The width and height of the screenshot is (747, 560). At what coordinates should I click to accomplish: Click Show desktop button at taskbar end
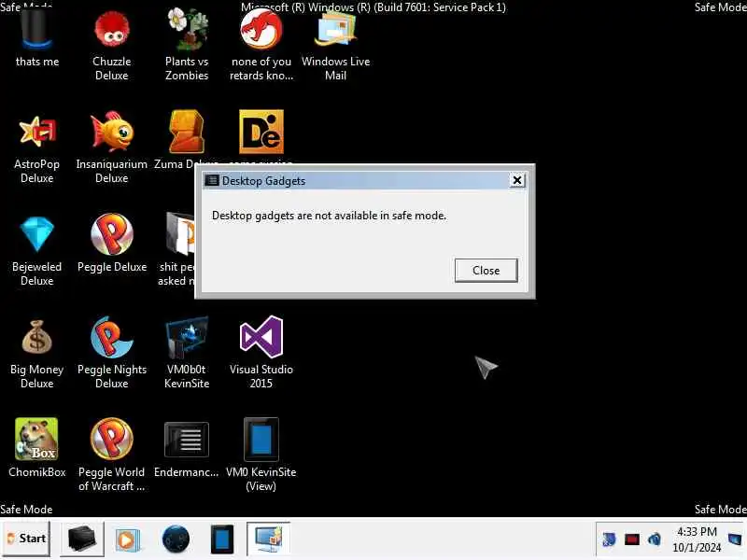click(735, 539)
